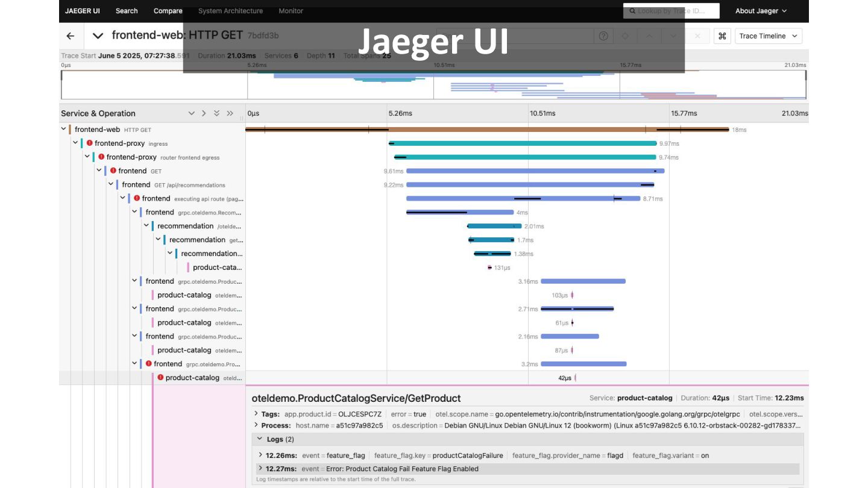The image size is (868, 488).
Task: Click the 10.51ms timeline tick label
Action: pyautogui.click(x=542, y=113)
